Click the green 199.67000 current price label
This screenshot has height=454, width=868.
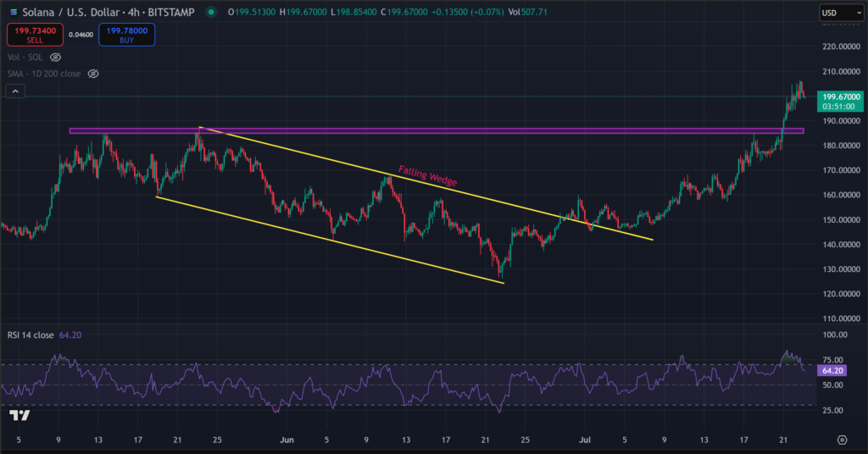tap(840, 101)
